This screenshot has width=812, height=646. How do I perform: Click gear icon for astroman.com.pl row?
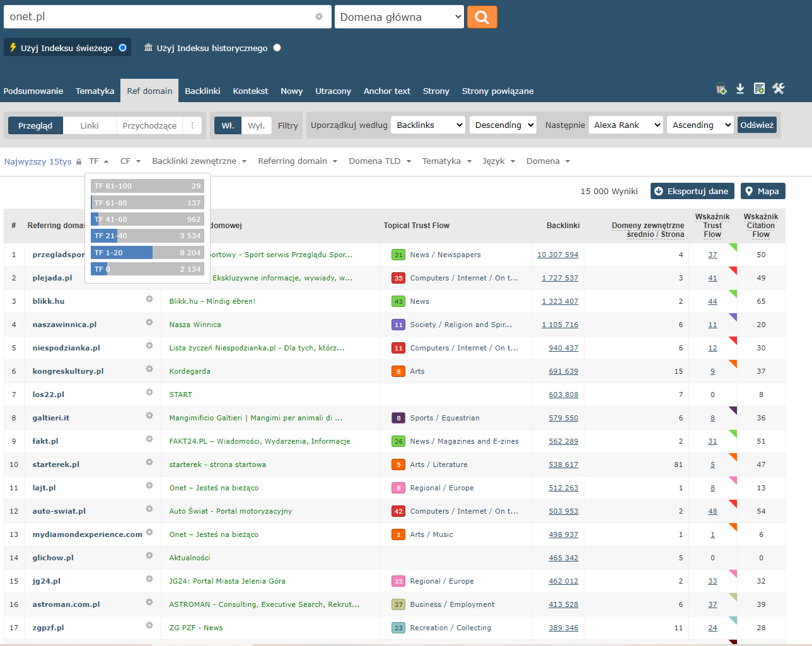coord(149,602)
